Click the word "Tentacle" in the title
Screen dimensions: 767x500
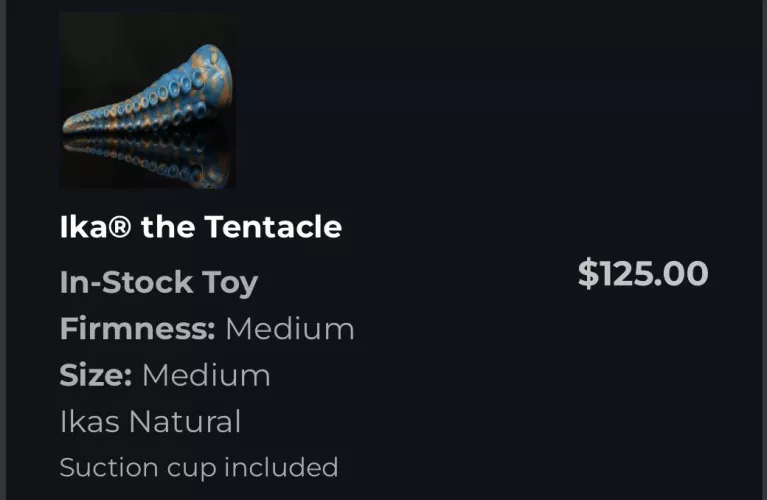point(273,227)
